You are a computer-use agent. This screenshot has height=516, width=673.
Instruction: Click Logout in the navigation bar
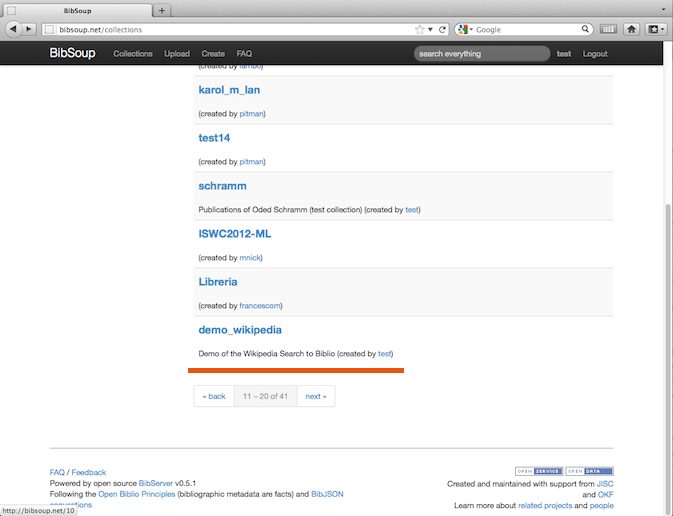tap(595, 54)
